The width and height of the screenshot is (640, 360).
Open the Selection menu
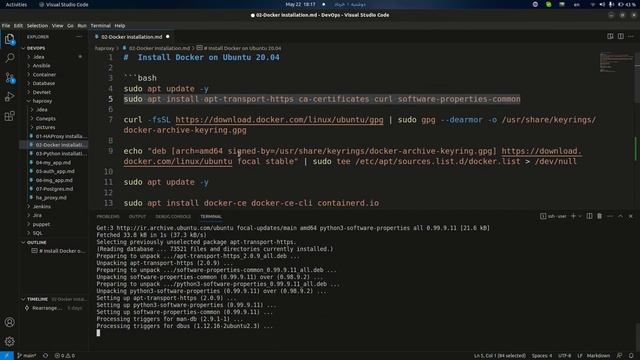point(37,26)
